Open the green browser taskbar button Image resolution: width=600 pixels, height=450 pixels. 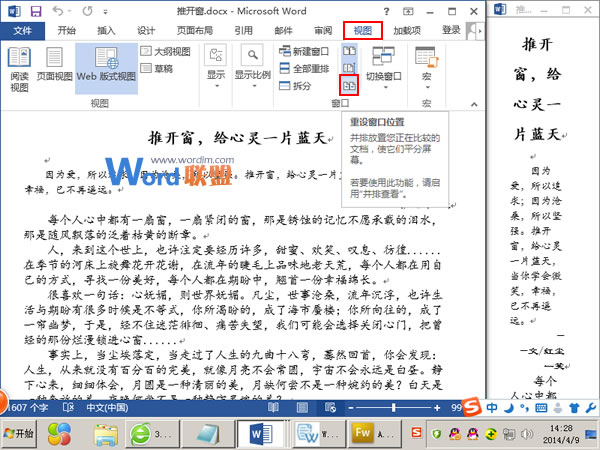[152, 434]
